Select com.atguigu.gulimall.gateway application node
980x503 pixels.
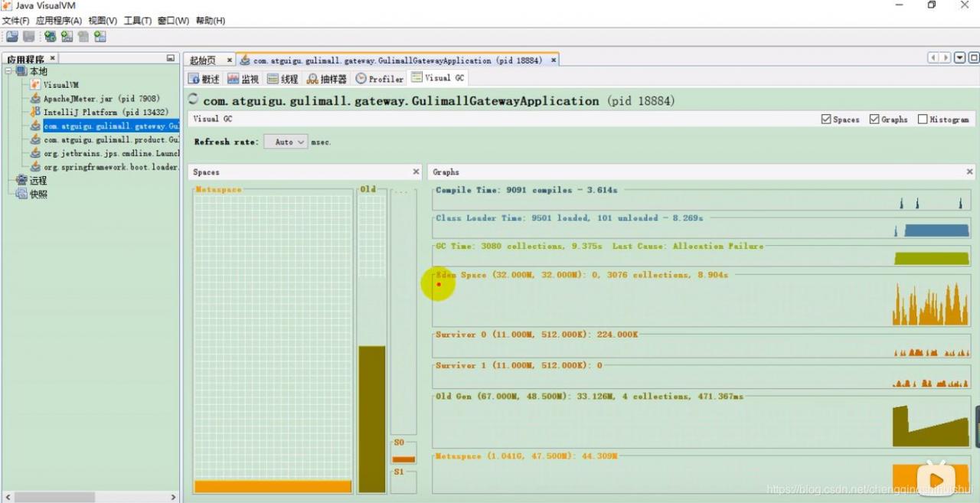click(x=111, y=126)
